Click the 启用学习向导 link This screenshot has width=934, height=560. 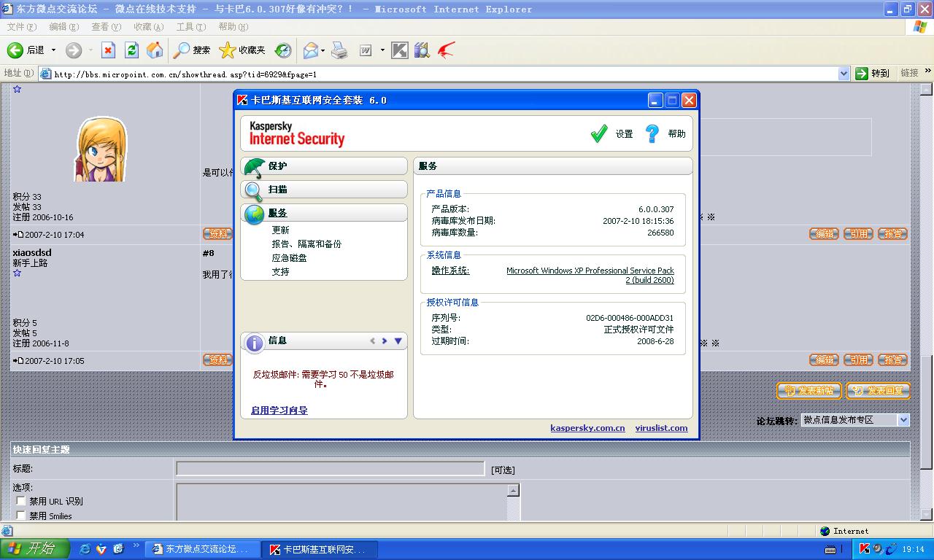pos(279,411)
